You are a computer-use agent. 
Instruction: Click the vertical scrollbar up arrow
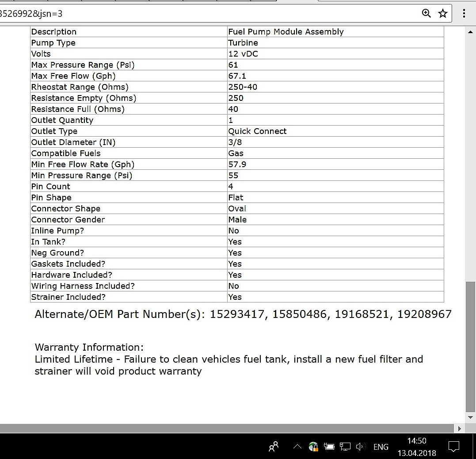click(470, 32)
